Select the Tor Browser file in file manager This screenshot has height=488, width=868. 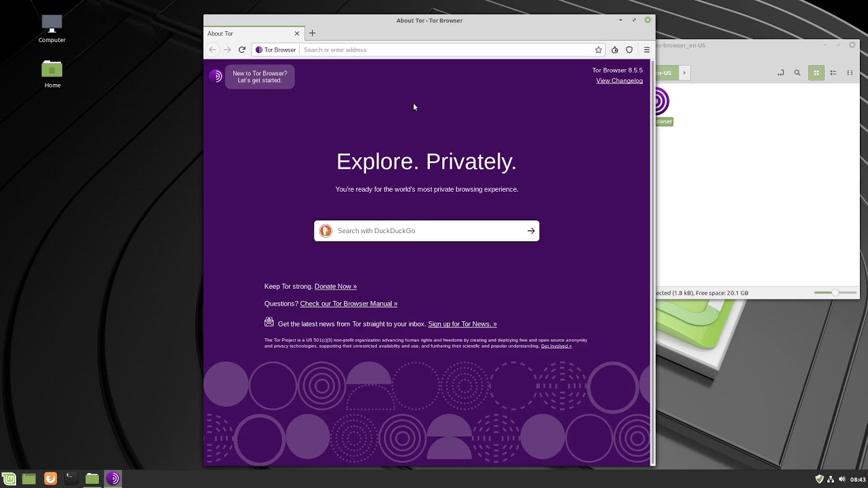click(x=663, y=107)
